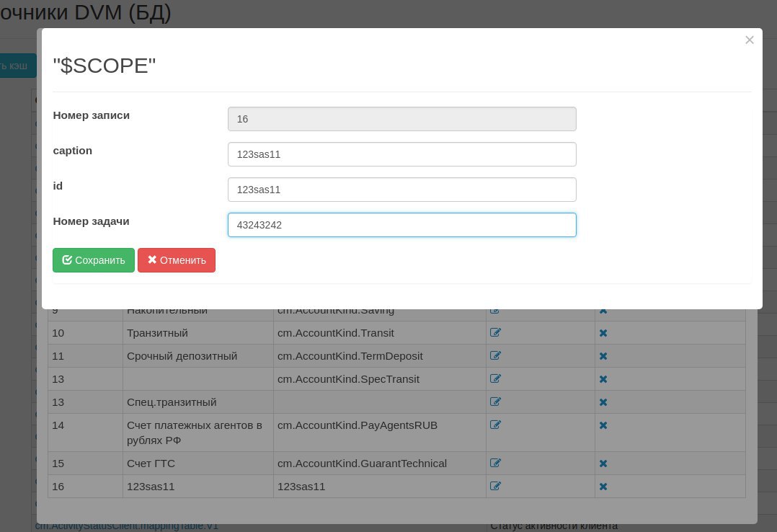Click the disabled Номер записи field
Image resolution: width=777 pixels, height=532 pixels.
pos(401,119)
